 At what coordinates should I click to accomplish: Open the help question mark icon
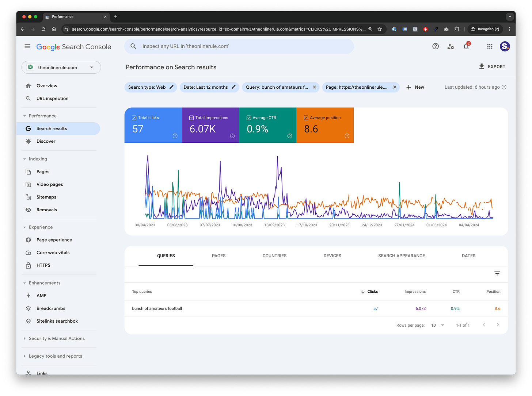436,46
